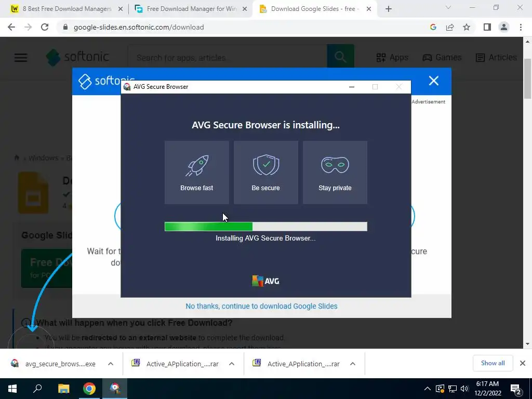
Task: Open a new browser tab
Action: click(x=389, y=9)
